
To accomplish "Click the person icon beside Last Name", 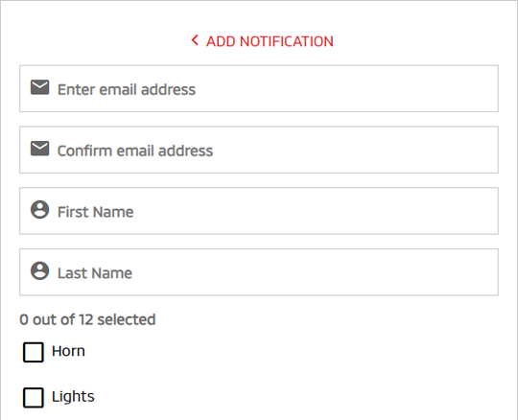I will (40, 270).
